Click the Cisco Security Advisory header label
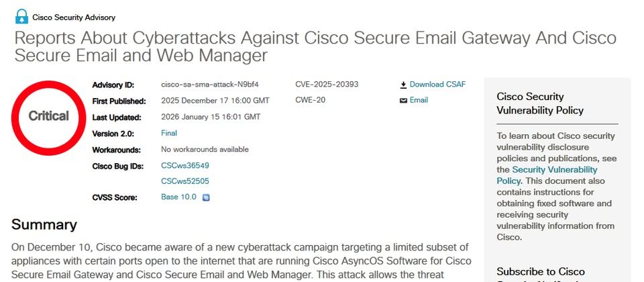 (74, 17)
